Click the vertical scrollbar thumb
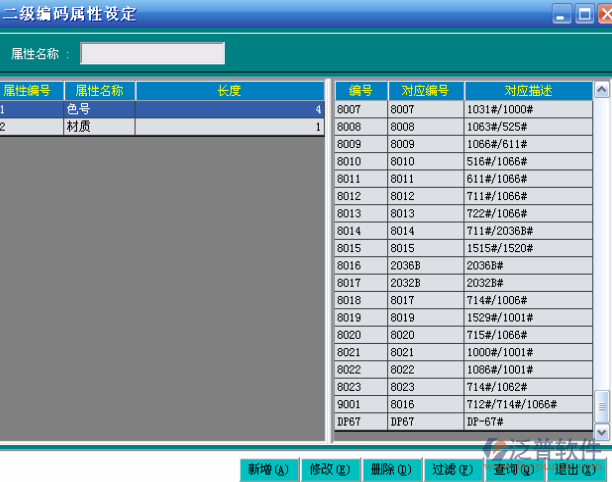Screen dimensions: 612x482 [601, 406]
